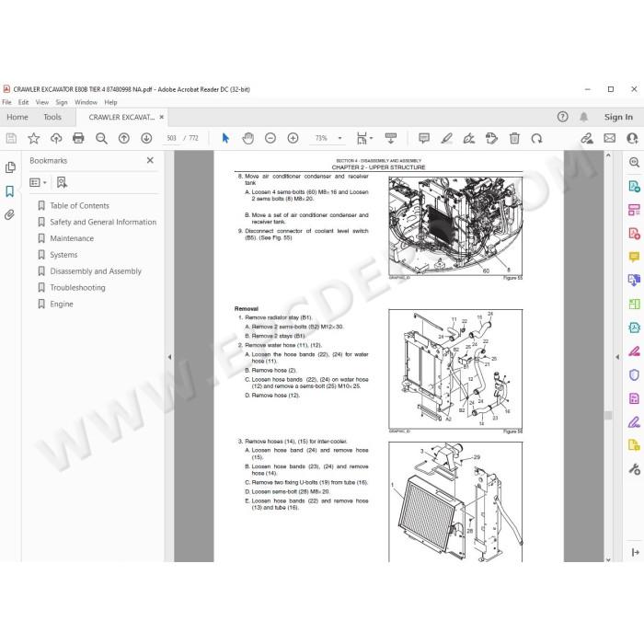Open the File menu
The width and height of the screenshot is (644, 644).
click(x=6, y=102)
